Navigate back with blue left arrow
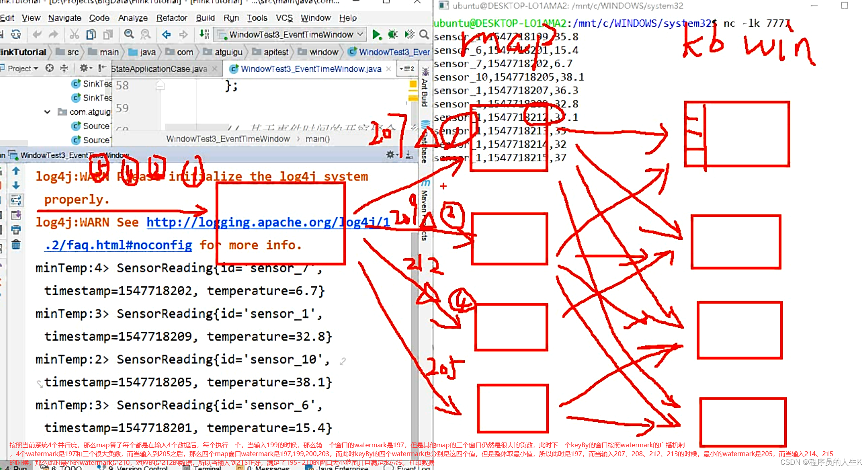The height and width of the screenshot is (470, 868). tap(166, 35)
